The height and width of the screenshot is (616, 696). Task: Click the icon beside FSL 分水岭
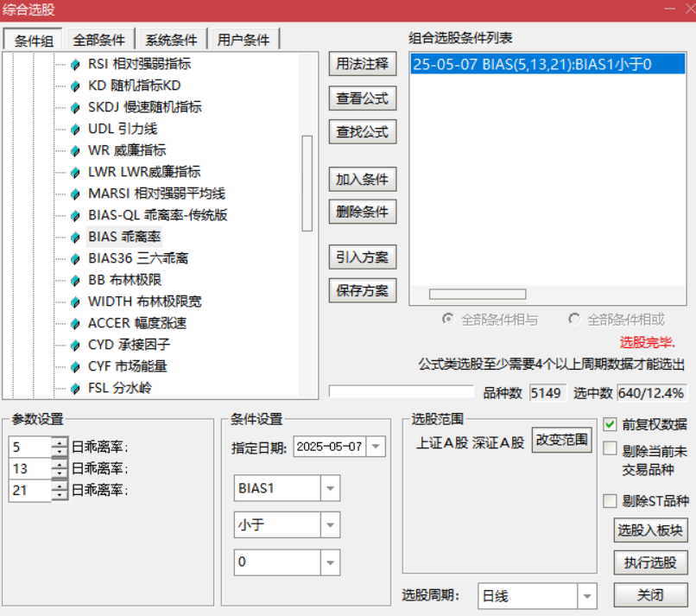coord(75,388)
